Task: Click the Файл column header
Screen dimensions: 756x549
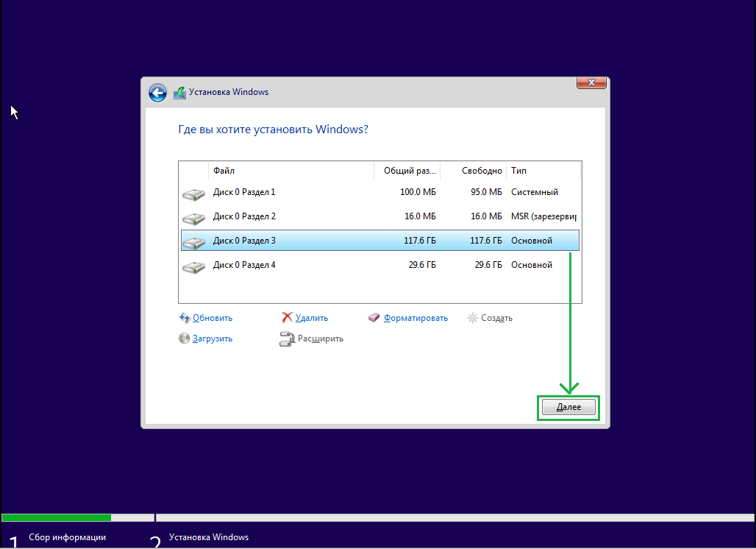Action: [x=290, y=171]
